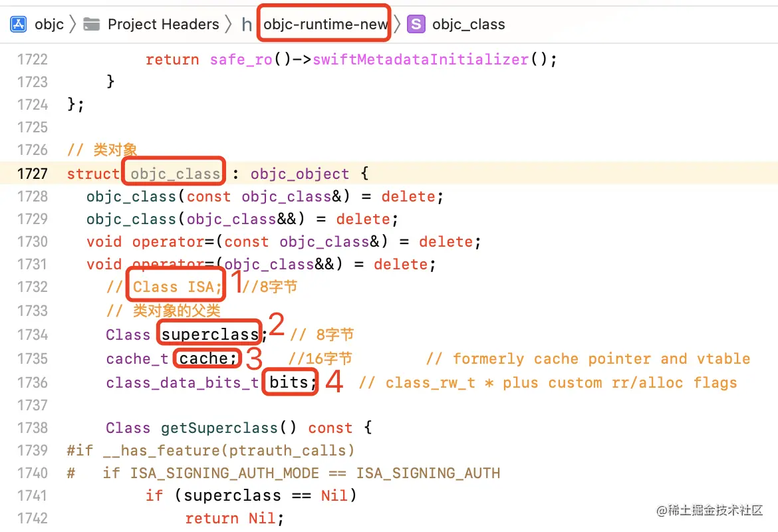Click 'const' keyword on line 1738
778x532 pixels.
click(x=330, y=428)
